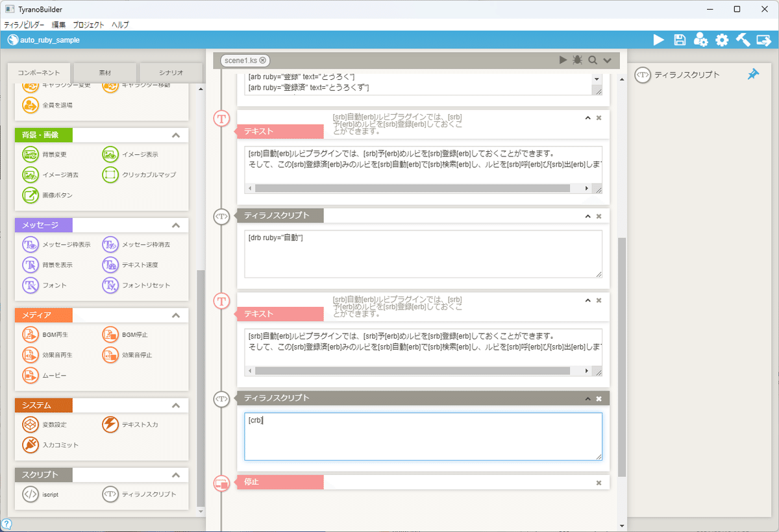The image size is (779, 532).
Task: Select the 全員を退場 component
Action: pyautogui.click(x=47, y=104)
